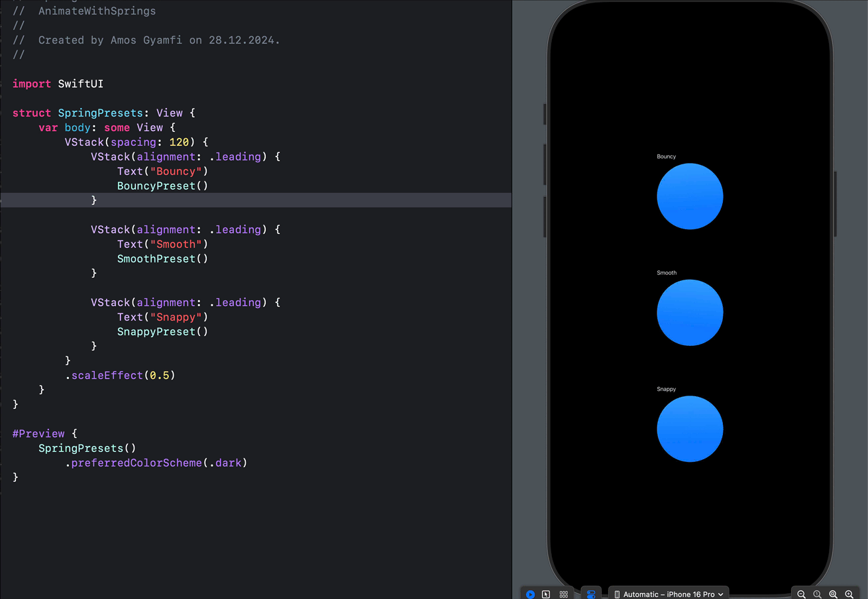
Task: Click the blue Smooth circle in preview
Action: pos(690,313)
